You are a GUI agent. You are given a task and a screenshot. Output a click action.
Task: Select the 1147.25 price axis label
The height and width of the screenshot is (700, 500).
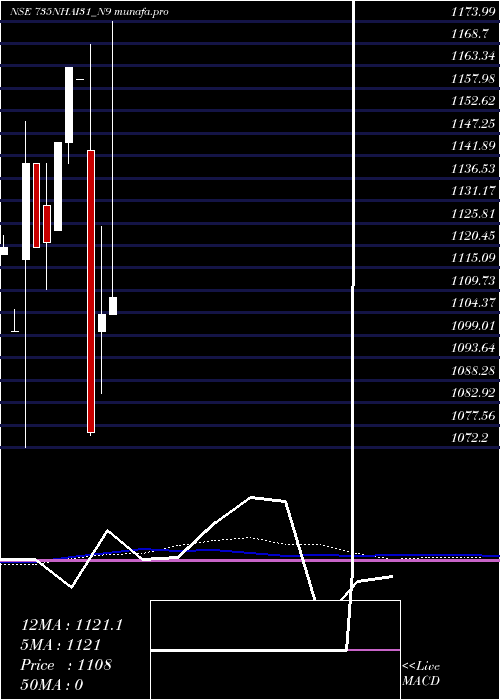pos(473,124)
